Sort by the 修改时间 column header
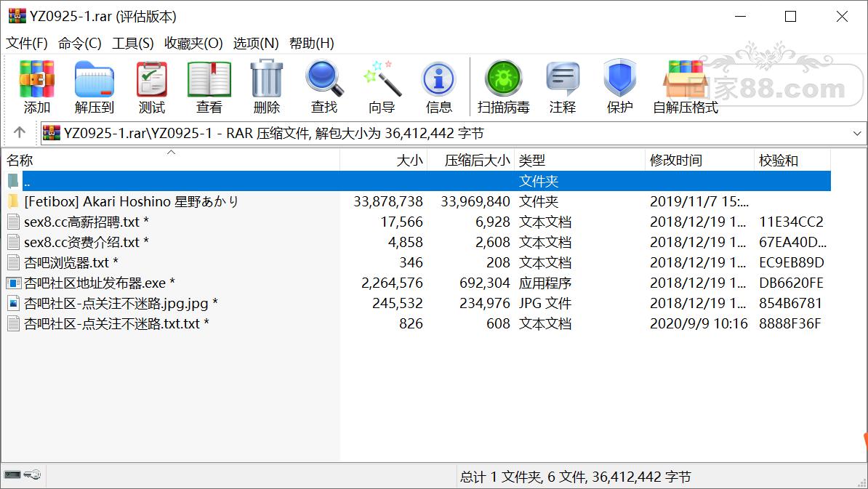The height and width of the screenshot is (489, 868). click(700, 161)
